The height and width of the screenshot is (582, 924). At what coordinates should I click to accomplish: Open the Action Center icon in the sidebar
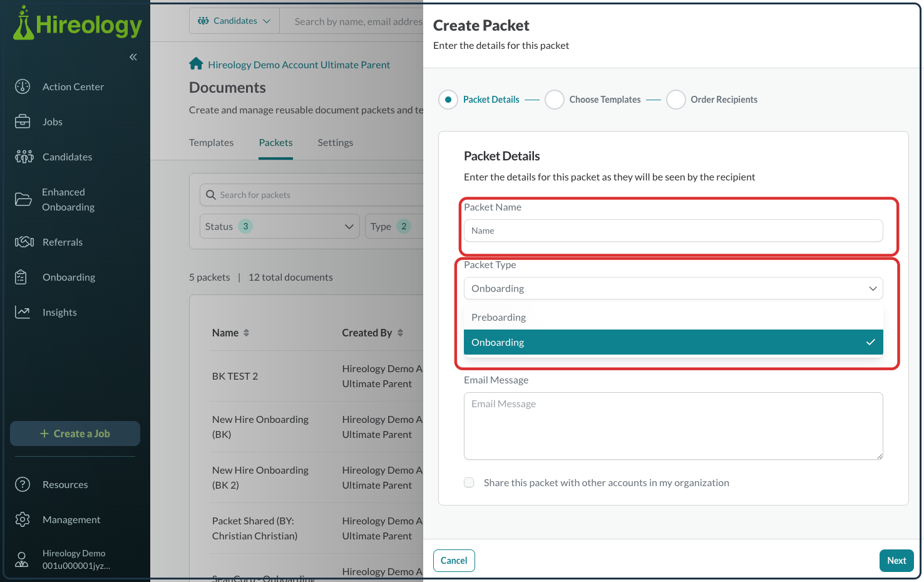(23, 86)
